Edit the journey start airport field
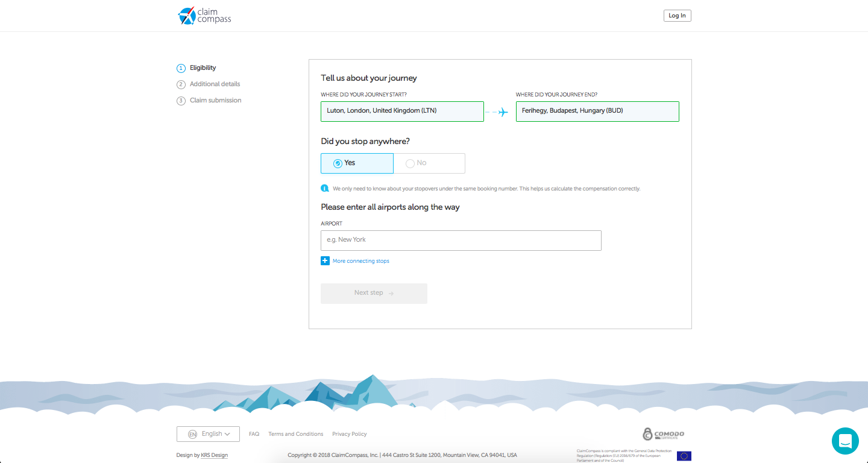Image resolution: width=868 pixels, height=463 pixels. (402, 112)
